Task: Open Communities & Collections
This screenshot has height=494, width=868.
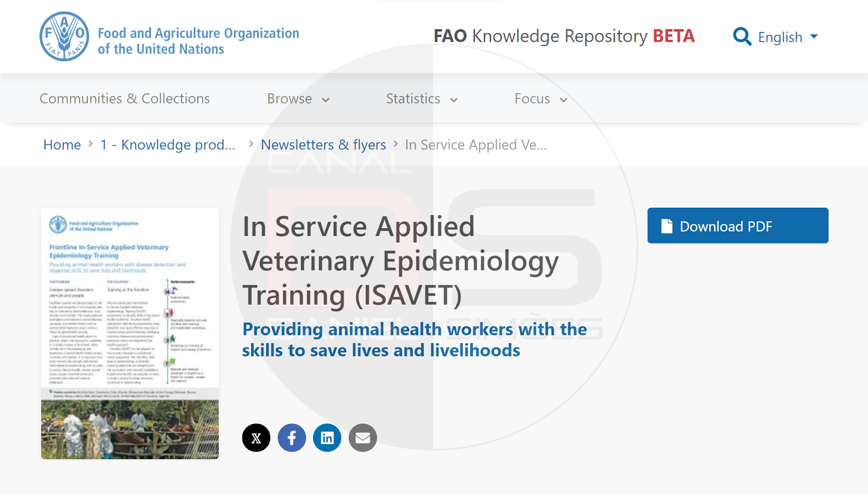Action: pyautogui.click(x=125, y=99)
